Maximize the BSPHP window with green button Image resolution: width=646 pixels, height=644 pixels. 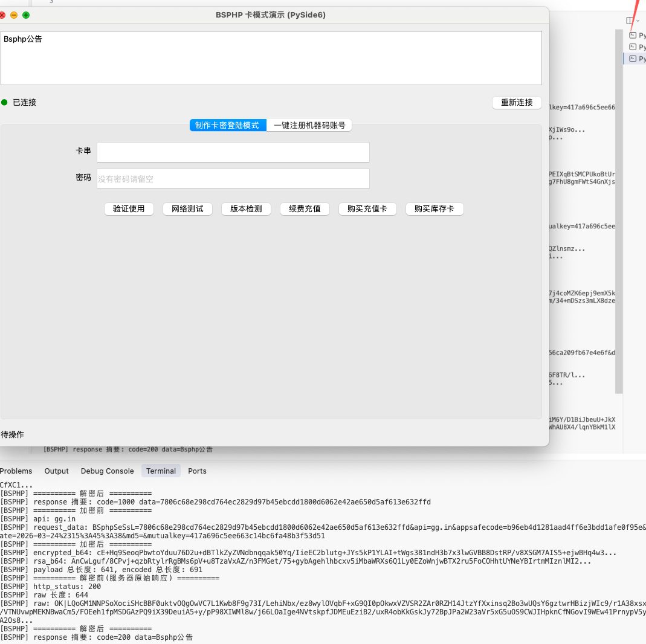(x=26, y=15)
